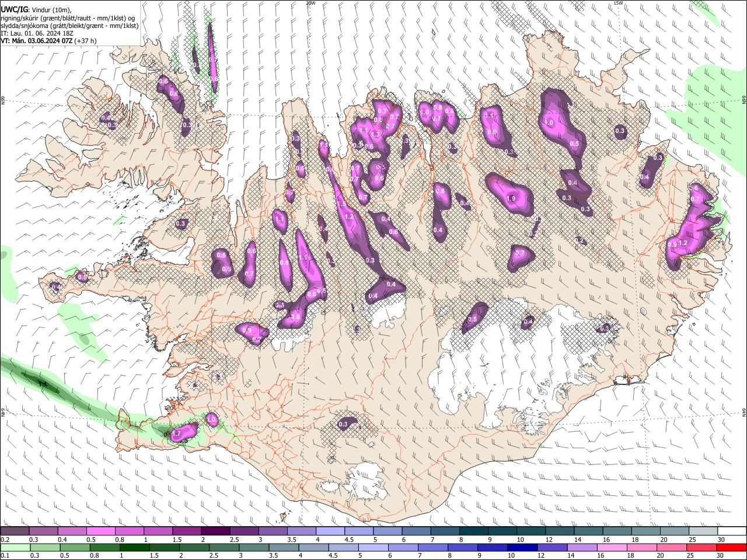This screenshot has height=560, width=747.
Task: Select the upper legend swatch starting at 16
Action: [617, 531]
